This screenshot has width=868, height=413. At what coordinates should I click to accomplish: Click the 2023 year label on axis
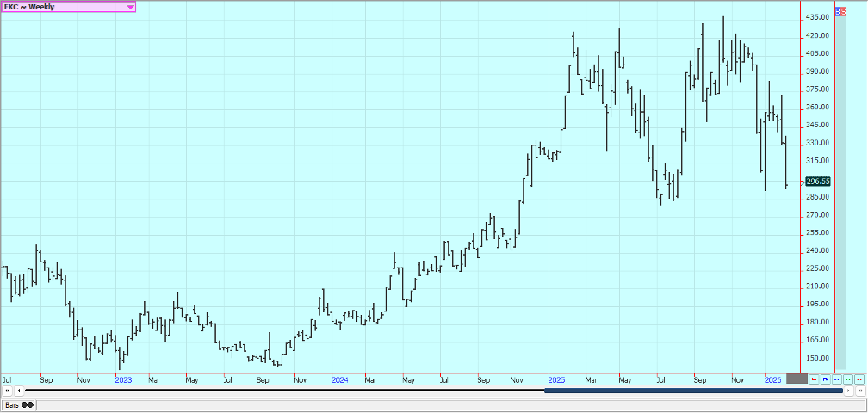(122, 379)
